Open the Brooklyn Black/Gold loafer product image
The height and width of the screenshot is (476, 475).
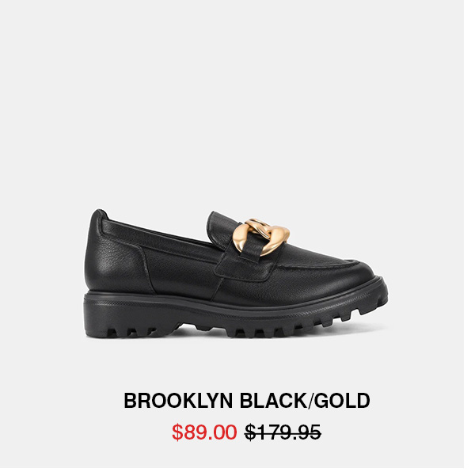236,273
